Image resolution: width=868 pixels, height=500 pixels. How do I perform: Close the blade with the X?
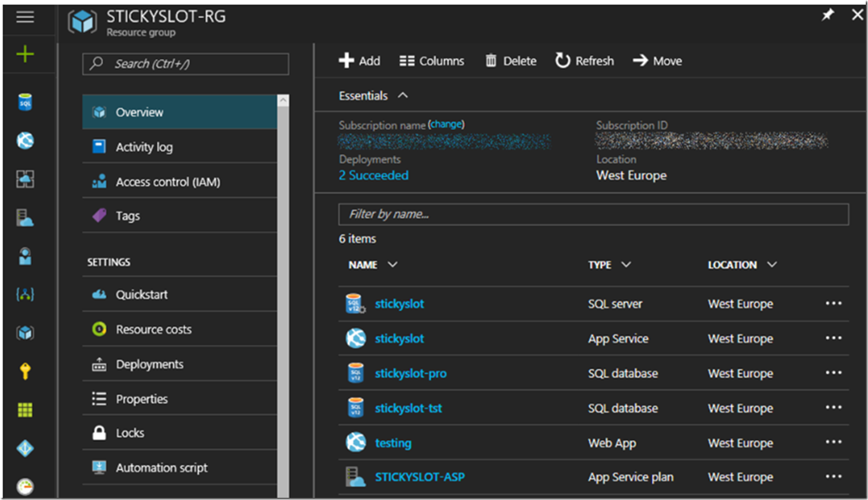click(x=857, y=15)
